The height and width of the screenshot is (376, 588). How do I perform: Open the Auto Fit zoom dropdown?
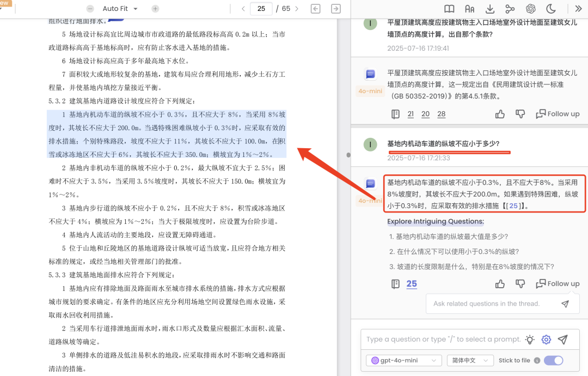120,9
